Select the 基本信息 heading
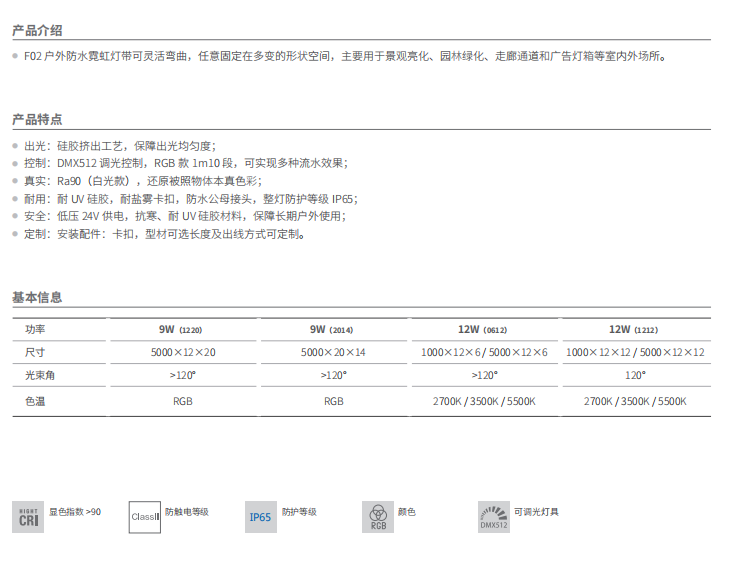This screenshot has width=741, height=573. 37,298
